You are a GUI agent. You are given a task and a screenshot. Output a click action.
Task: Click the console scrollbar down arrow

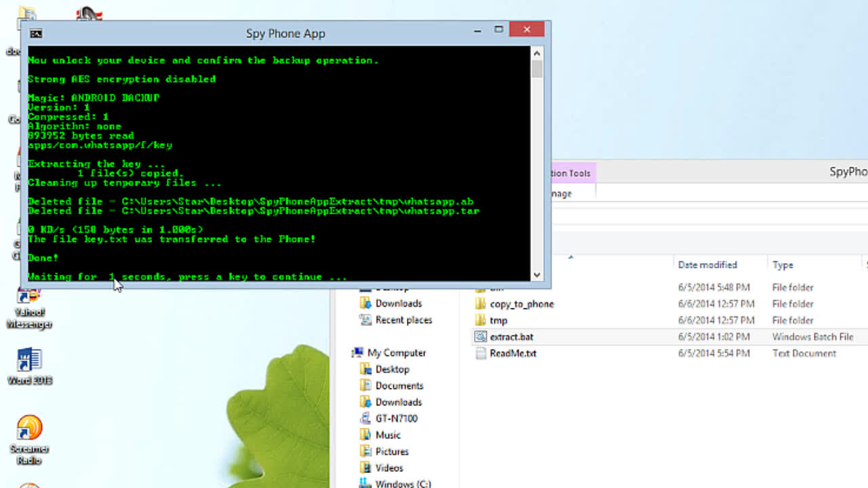pos(537,274)
